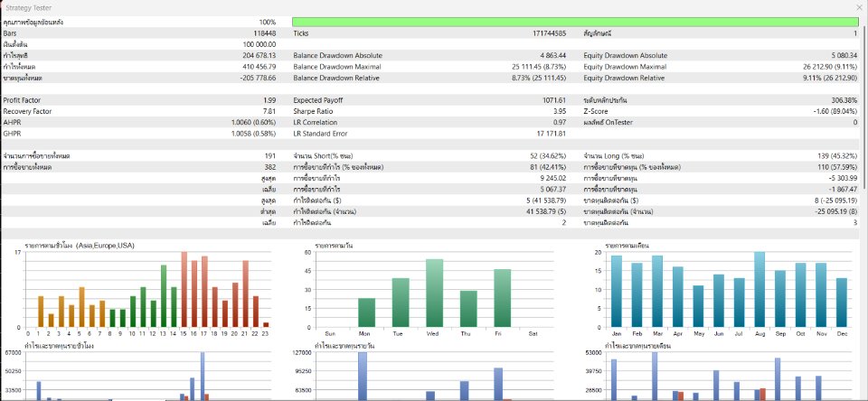
Task: Click the "Balance Drawdown Absolute" label
Action: [x=337, y=55]
